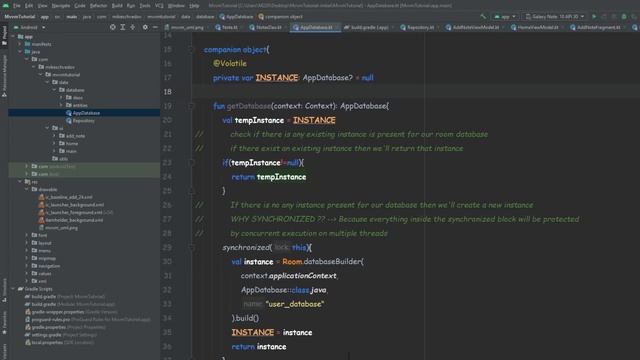640x360 pixels.
Task: Expand the add_note package
Action: pos(54,136)
